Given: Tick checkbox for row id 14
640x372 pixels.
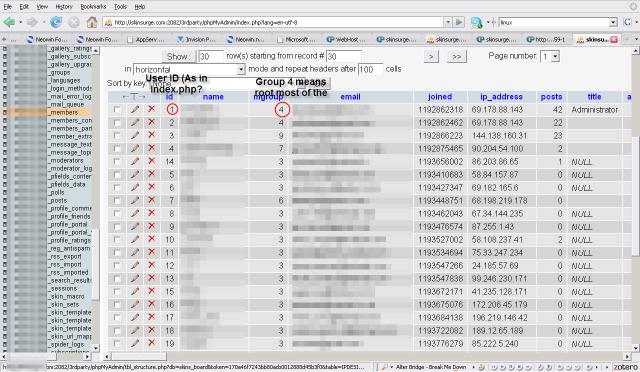Looking at the screenshot, I should pyautogui.click(x=117, y=162).
